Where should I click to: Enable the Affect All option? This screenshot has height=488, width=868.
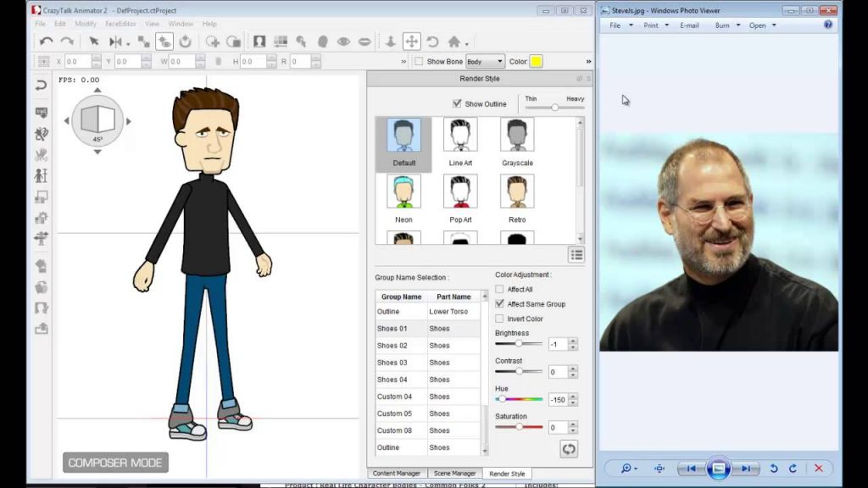click(x=498, y=289)
